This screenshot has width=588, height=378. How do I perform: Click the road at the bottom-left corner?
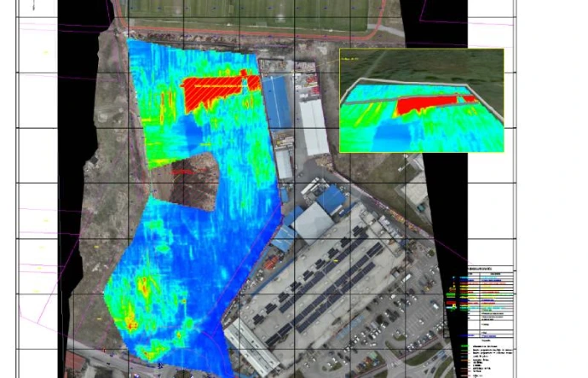pyautogui.click(x=94, y=358)
